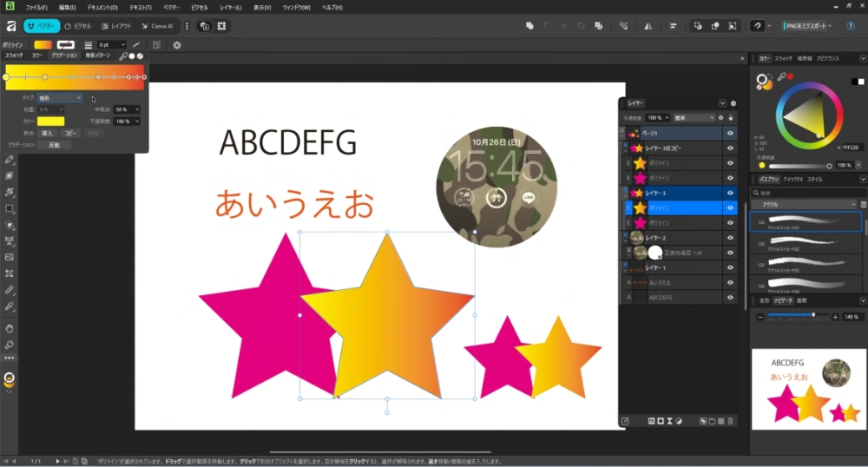Switch to the スウォッチ tab in gradient popup
868x467 pixels.
14,56
